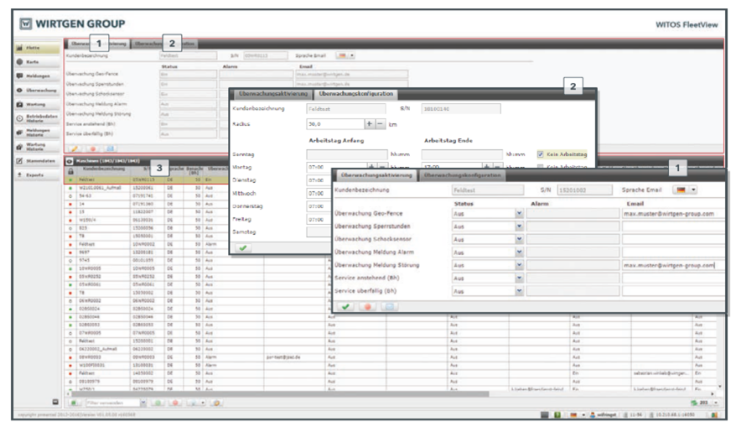The image size is (736, 432).
Task: Open the Überwachung sidebar item
Action: click(30, 90)
